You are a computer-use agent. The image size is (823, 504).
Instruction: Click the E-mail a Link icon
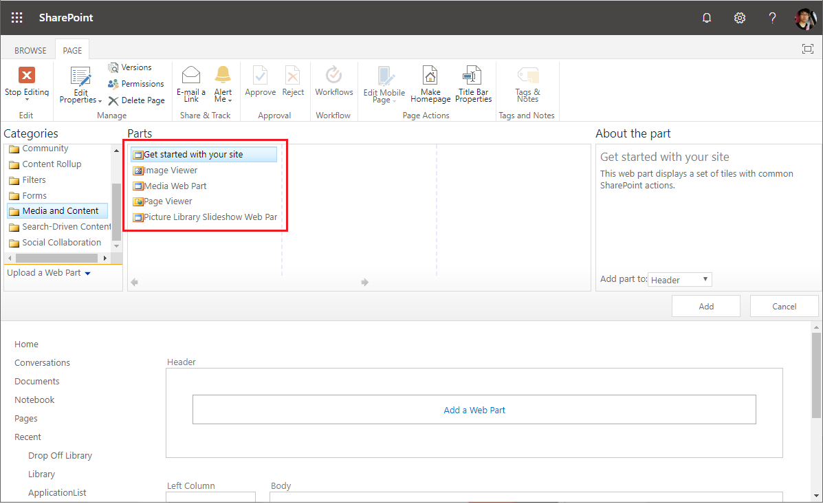click(191, 74)
